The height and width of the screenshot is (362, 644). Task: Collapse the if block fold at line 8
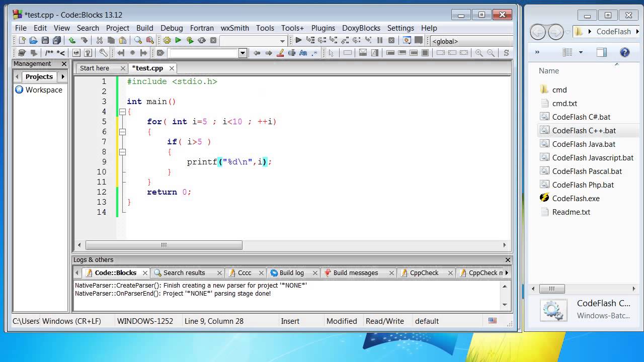pyautogui.click(x=122, y=152)
